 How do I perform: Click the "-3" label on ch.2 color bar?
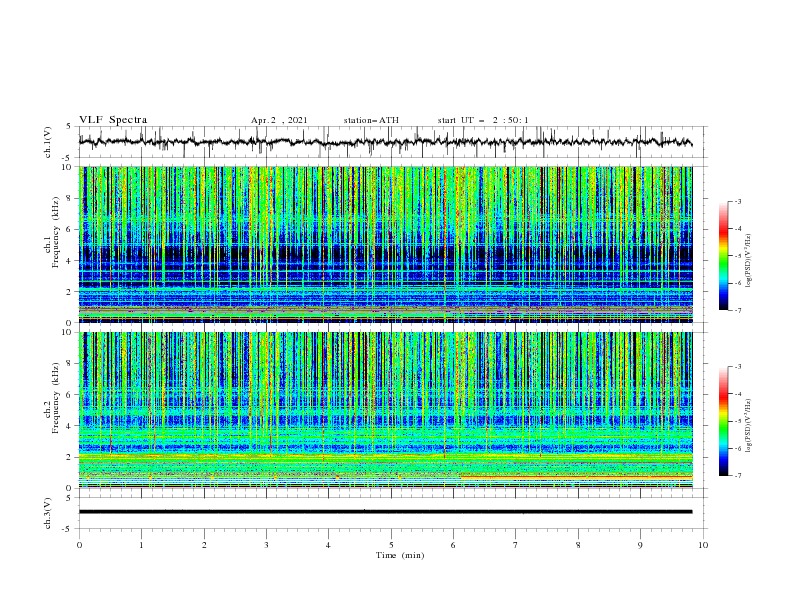point(738,367)
